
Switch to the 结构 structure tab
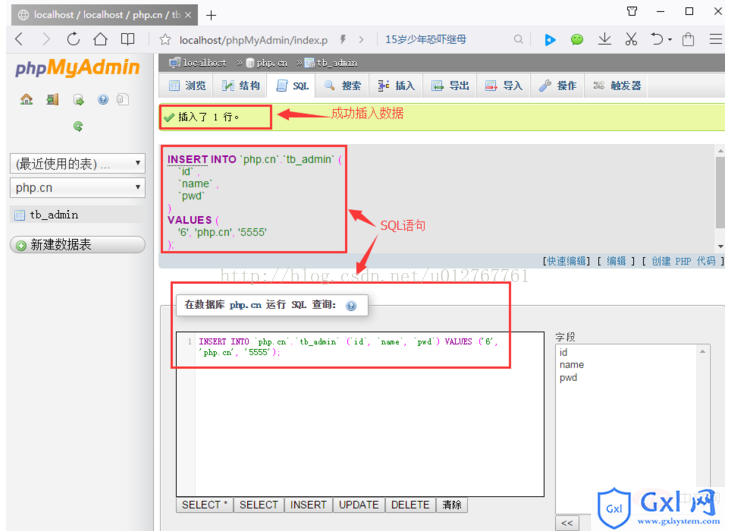coord(241,85)
